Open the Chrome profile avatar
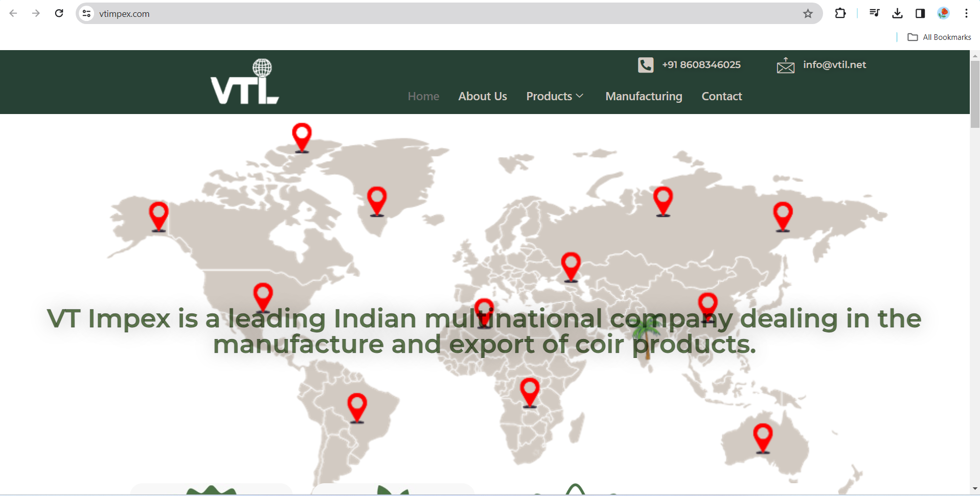Image resolution: width=980 pixels, height=496 pixels. (943, 14)
